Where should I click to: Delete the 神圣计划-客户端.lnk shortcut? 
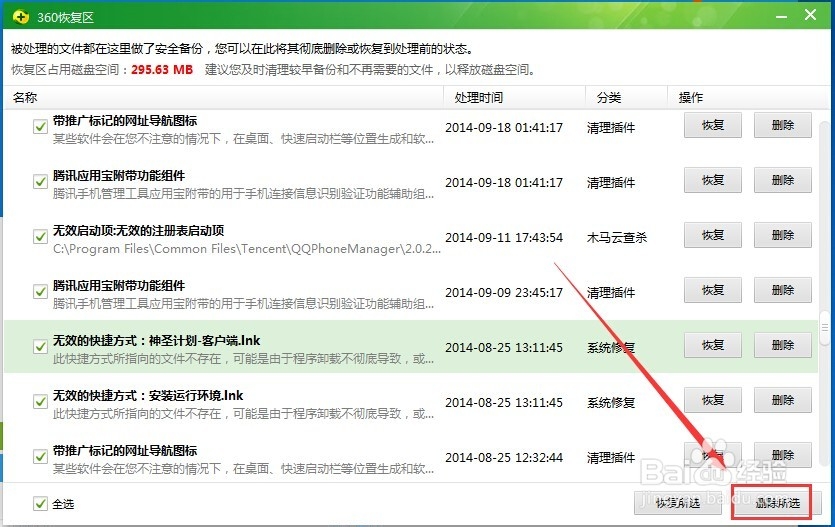[782, 345]
